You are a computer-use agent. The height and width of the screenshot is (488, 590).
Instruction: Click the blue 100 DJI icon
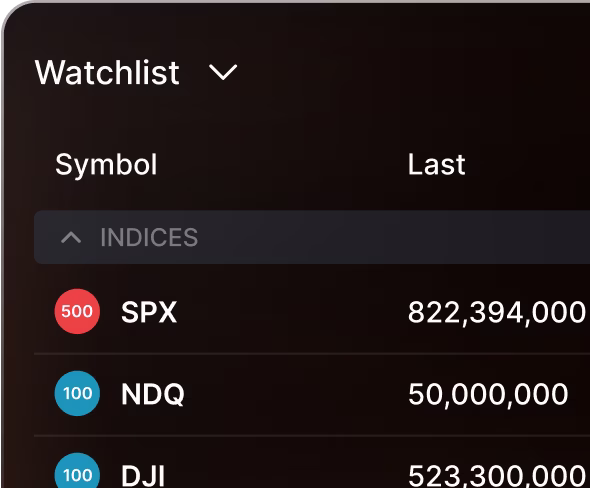77,472
